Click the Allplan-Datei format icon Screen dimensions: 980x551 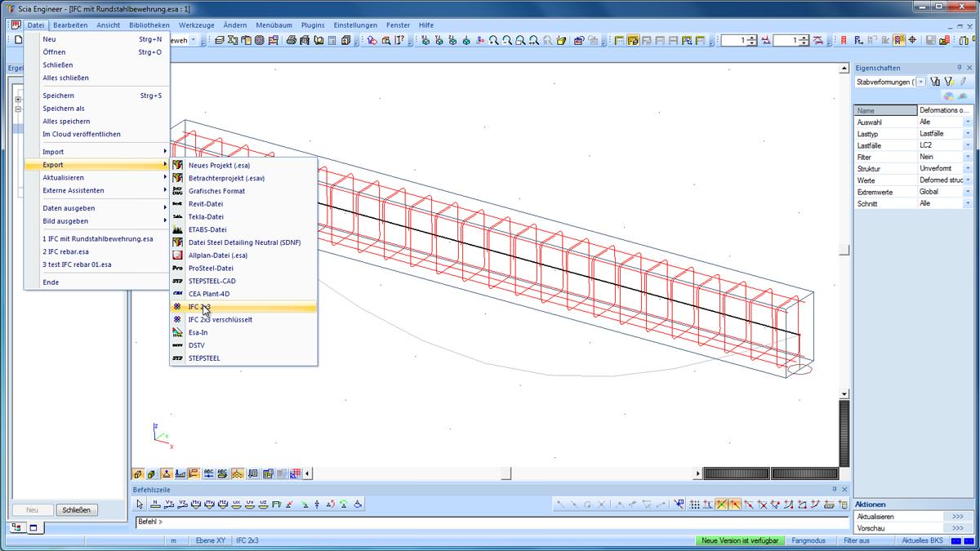click(177, 256)
